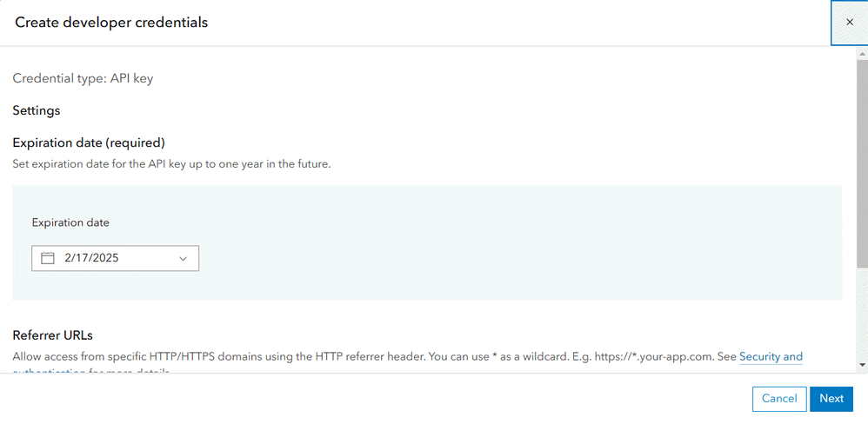Click the Credential type: API key text
The width and height of the screenshot is (868, 424).
83,78
